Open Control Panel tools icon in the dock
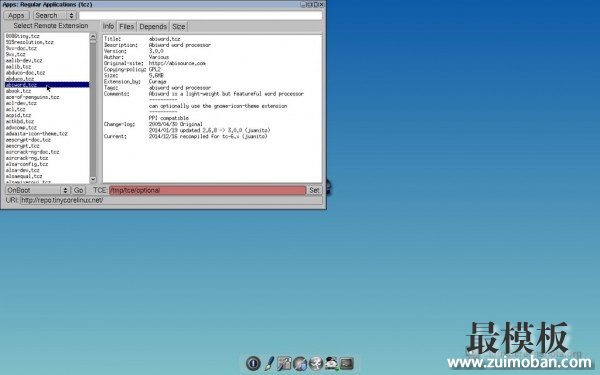 284,363
